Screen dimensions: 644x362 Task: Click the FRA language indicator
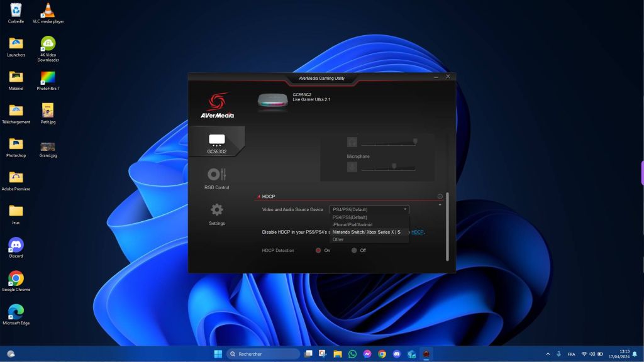[571, 354]
